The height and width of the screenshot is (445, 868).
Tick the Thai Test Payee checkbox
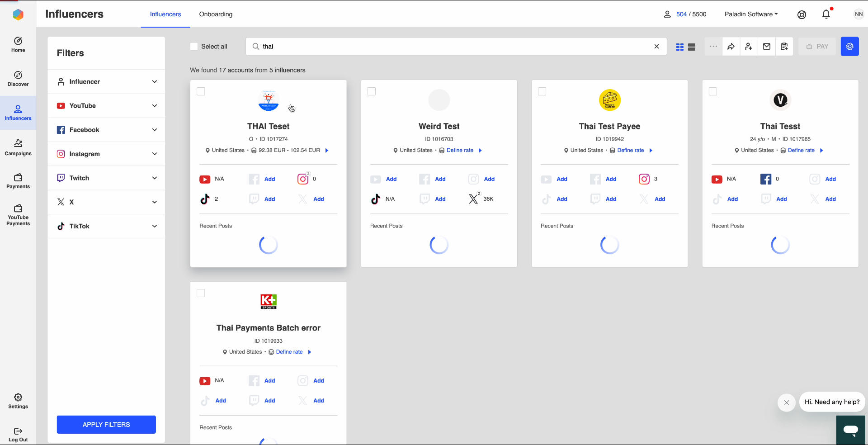[542, 92]
